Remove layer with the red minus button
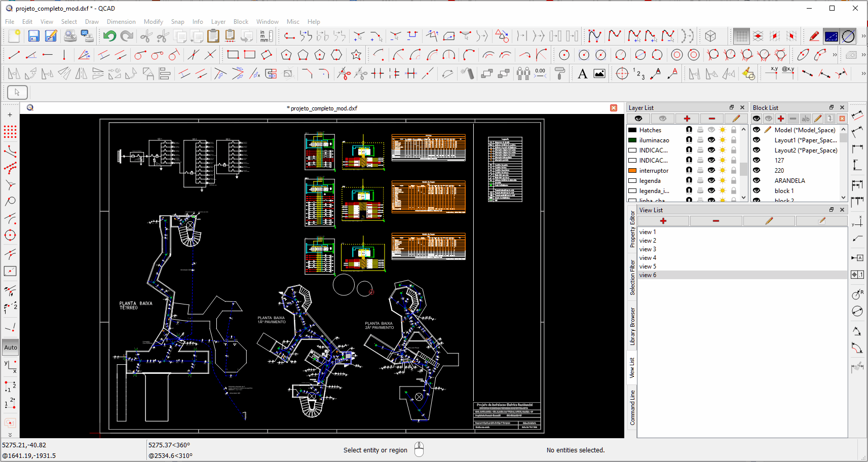The width and height of the screenshot is (868, 462). [x=712, y=119]
